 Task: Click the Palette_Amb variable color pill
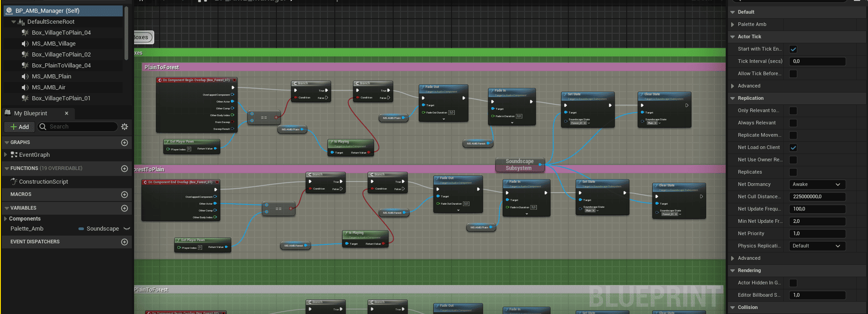pos(81,229)
